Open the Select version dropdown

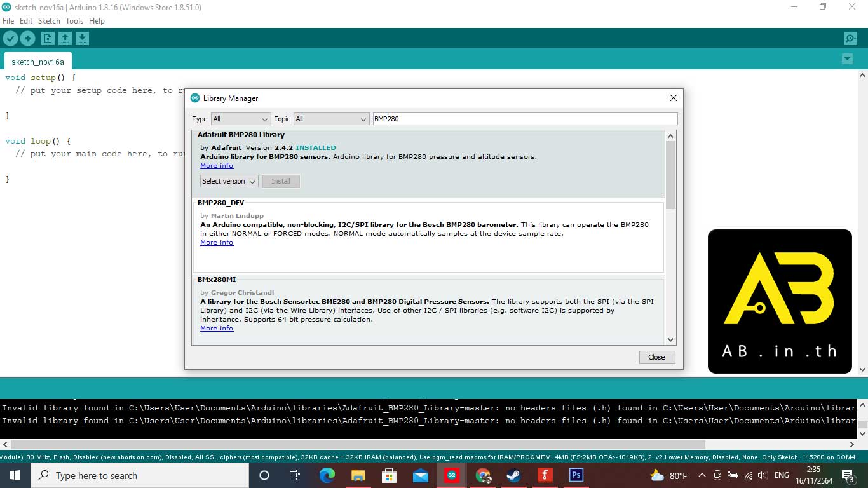229,181
